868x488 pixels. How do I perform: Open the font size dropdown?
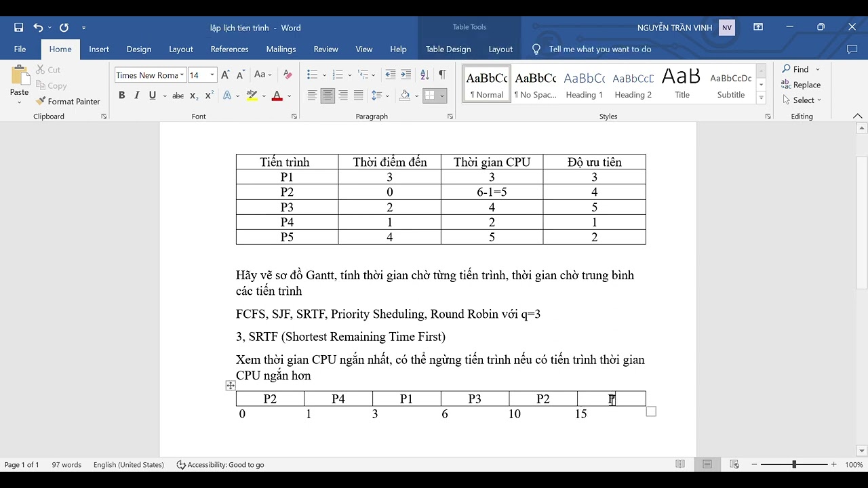pyautogui.click(x=212, y=75)
